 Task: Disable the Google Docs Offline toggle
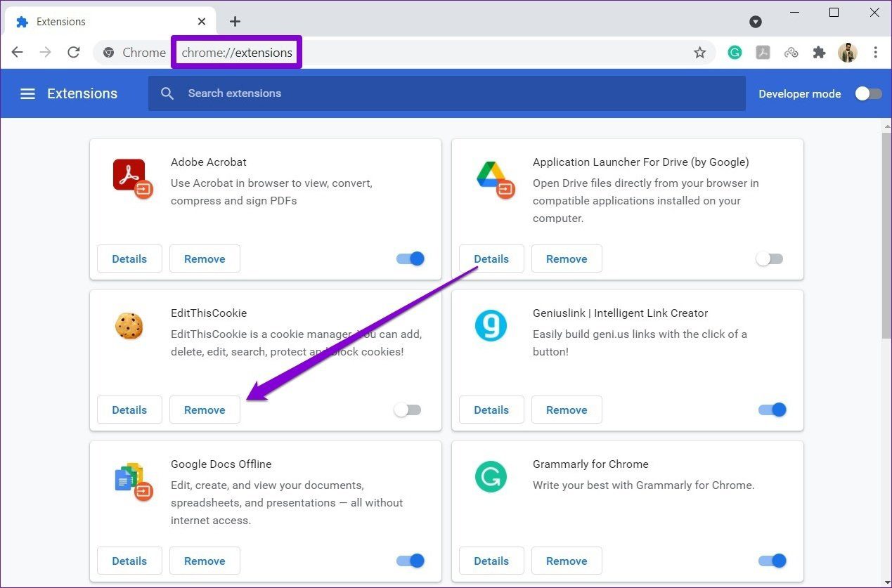(x=411, y=561)
